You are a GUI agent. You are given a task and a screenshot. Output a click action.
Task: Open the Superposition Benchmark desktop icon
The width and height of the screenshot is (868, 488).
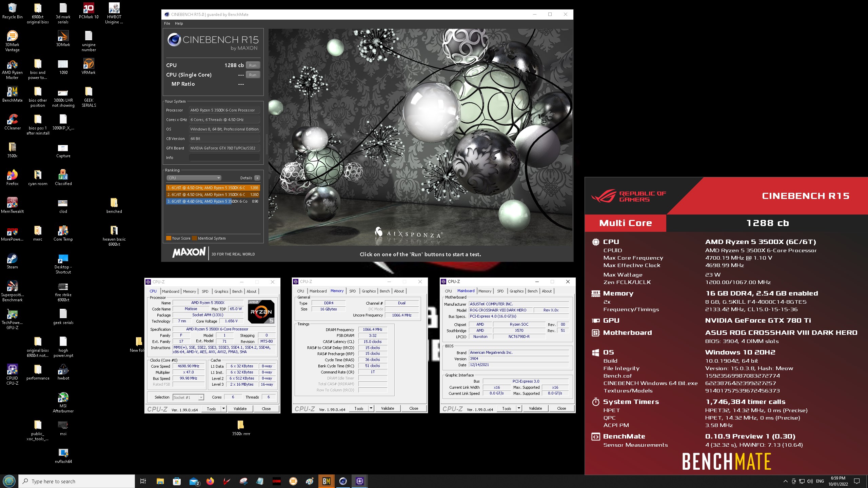coord(12,291)
